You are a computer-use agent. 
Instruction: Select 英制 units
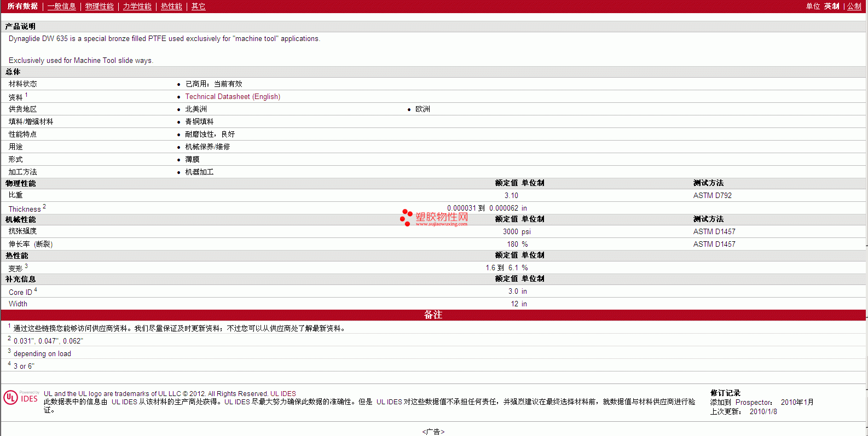[832, 6]
